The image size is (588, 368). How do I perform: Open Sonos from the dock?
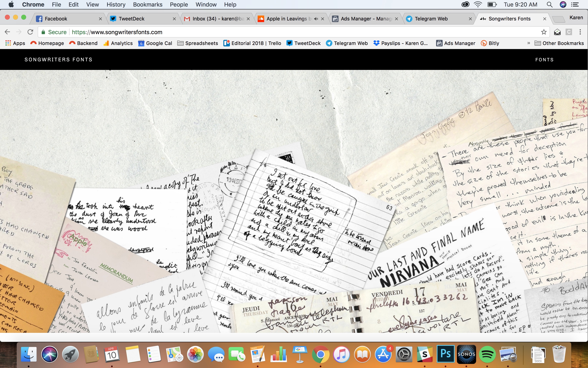coord(467,354)
